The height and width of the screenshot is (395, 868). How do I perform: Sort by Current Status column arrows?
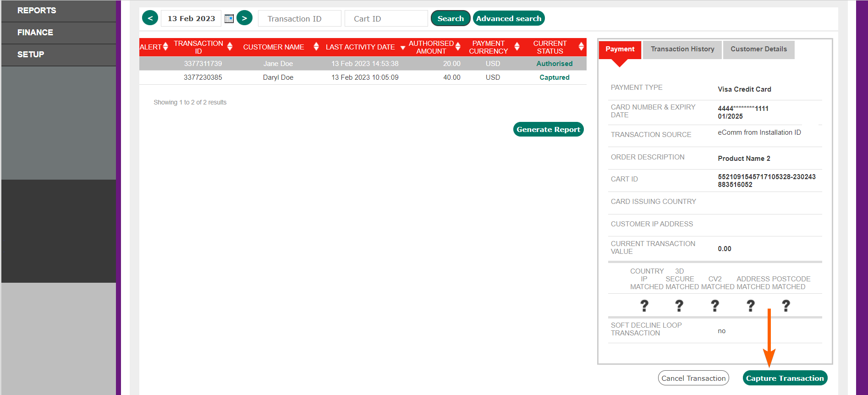pyautogui.click(x=581, y=47)
